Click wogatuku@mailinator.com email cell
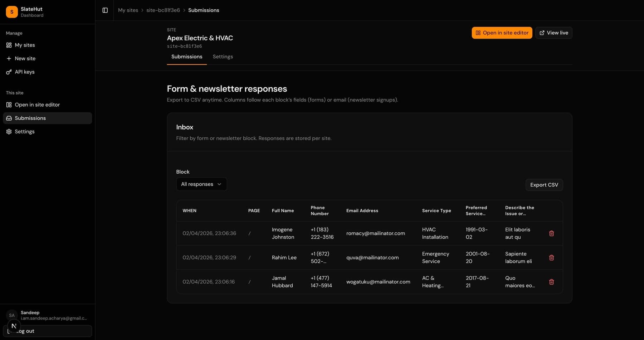The image size is (644, 340). [x=378, y=282]
